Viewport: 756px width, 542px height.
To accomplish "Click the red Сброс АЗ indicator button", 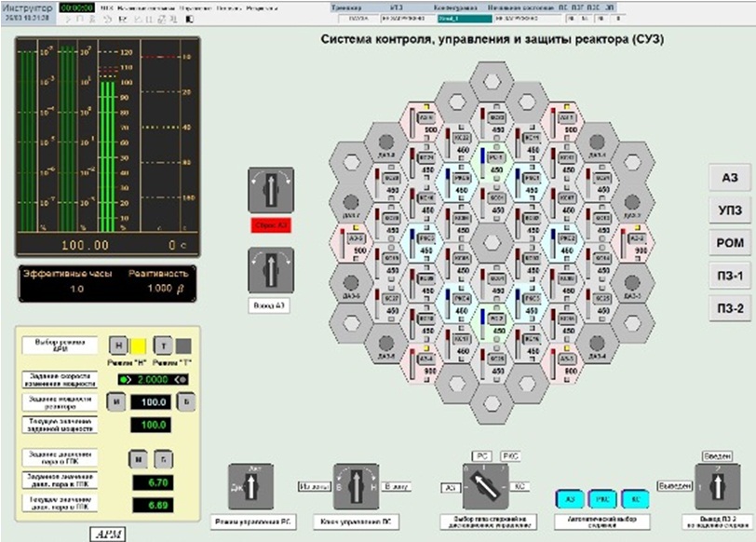I will click(x=271, y=225).
